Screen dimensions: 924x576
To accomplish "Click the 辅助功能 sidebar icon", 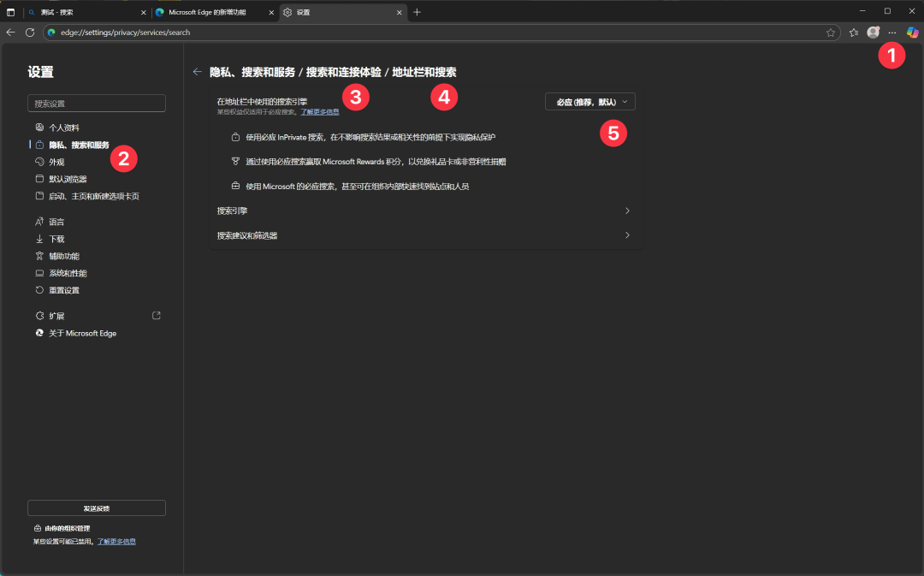I will pyautogui.click(x=39, y=256).
